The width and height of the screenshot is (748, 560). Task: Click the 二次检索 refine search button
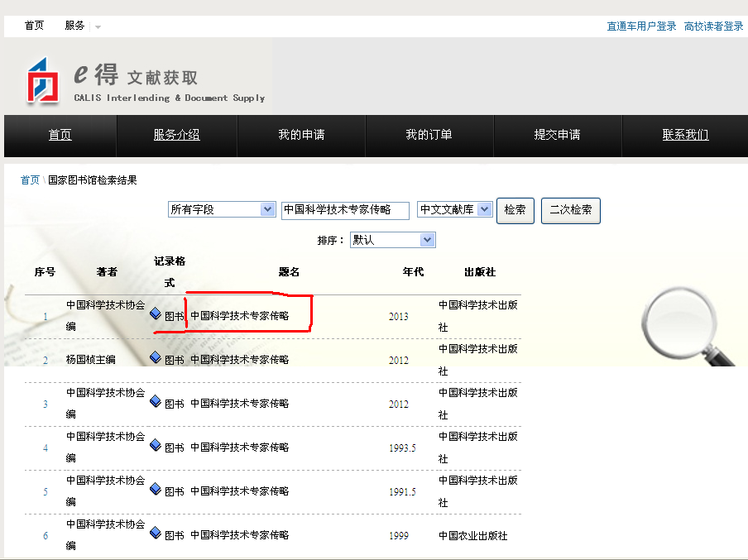tap(571, 210)
